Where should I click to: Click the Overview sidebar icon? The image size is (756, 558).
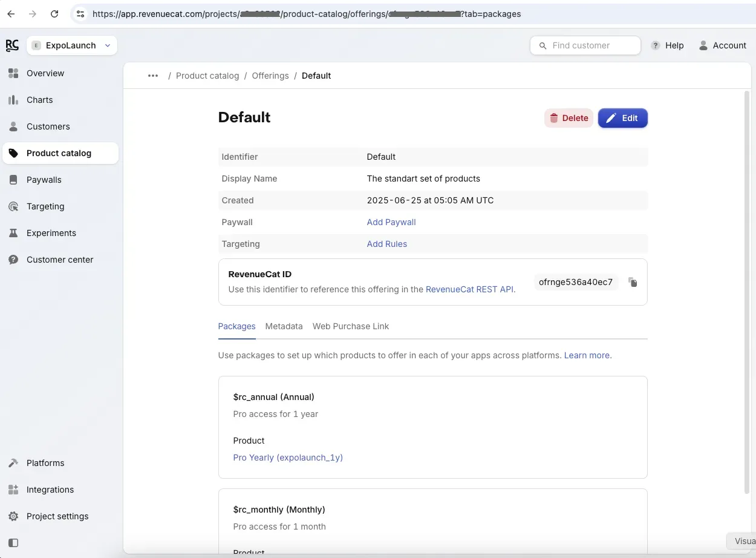tap(13, 73)
